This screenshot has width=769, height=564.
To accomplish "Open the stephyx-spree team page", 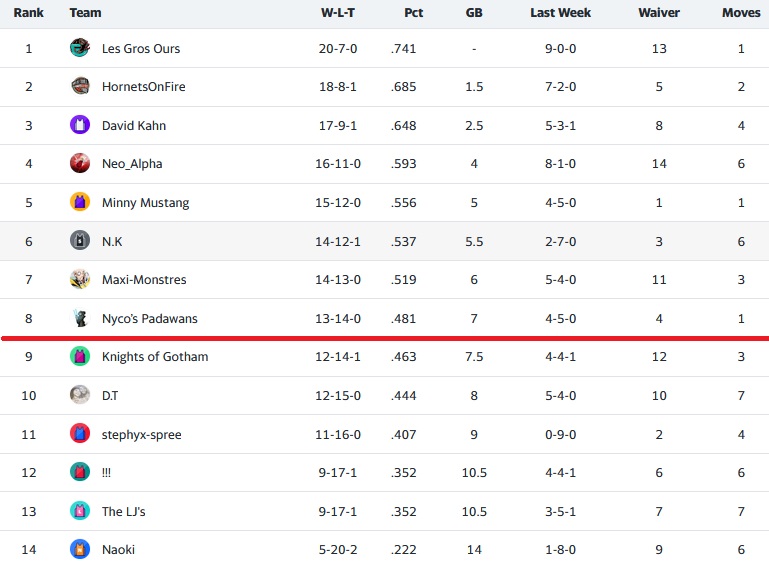I will pyautogui.click(x=141, y=435).
